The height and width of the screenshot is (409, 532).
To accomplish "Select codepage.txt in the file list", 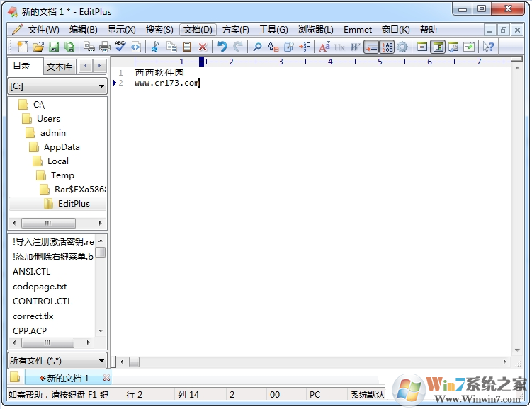I will pos(40,287).
